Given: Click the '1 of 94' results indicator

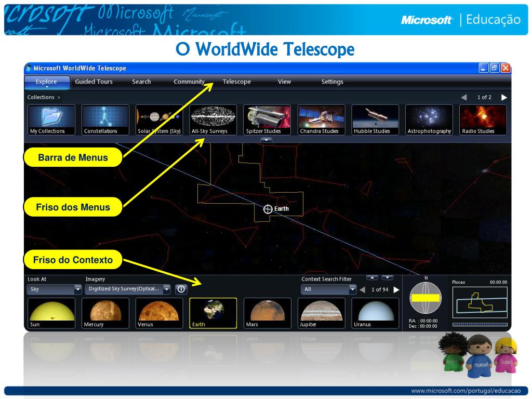Looking at the screenshot, I should (x=380, y=290).
